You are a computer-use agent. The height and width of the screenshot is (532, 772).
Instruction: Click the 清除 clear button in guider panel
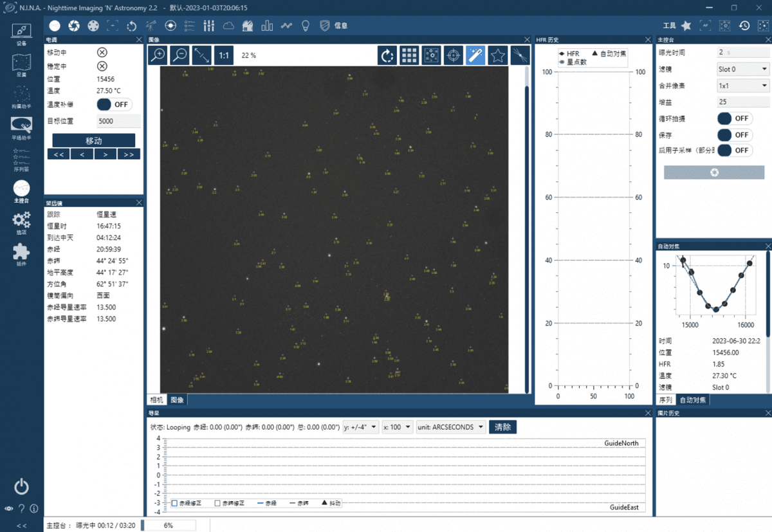click(x=502, y=427)
